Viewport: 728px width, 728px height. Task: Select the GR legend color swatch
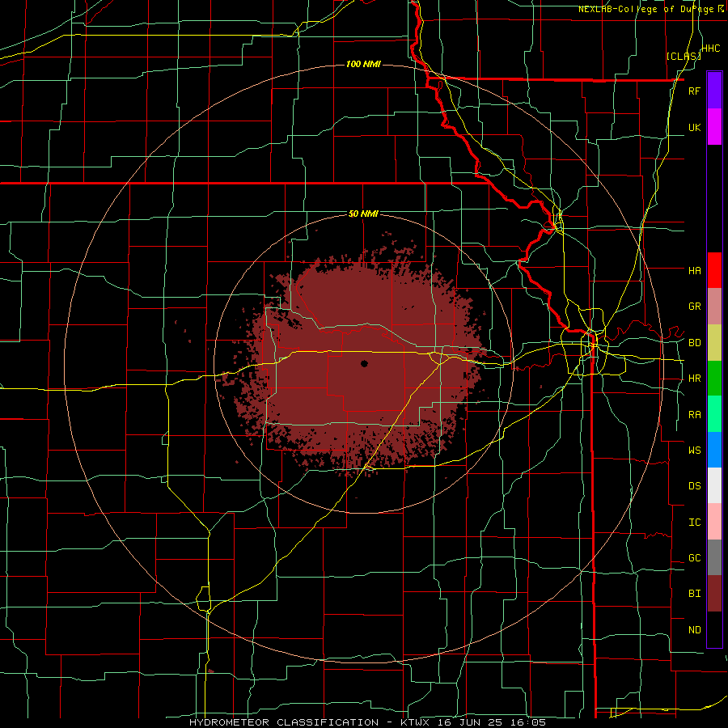pyautogui.click(x=714, y=307)
